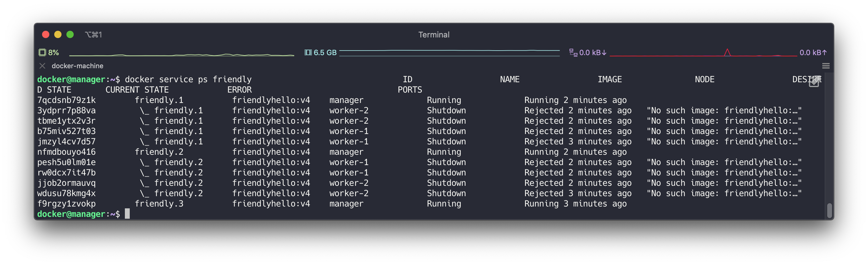Click the typed command 'docker service ps friendly'

[188, 79]
